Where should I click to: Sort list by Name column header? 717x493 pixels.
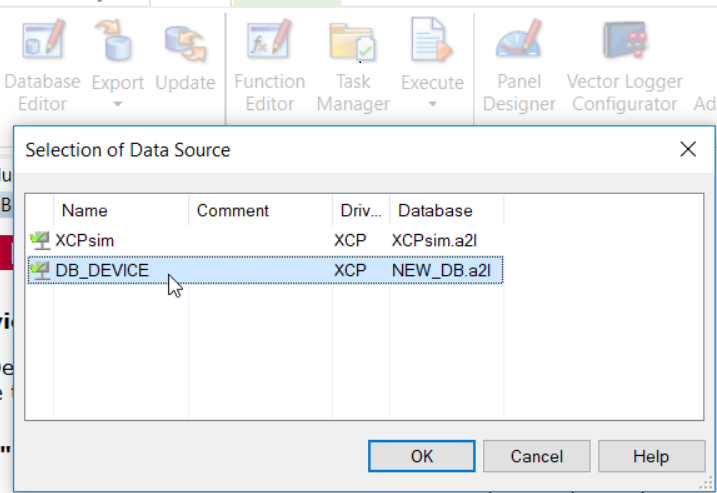pyautogui.click(x=121, y=210)
